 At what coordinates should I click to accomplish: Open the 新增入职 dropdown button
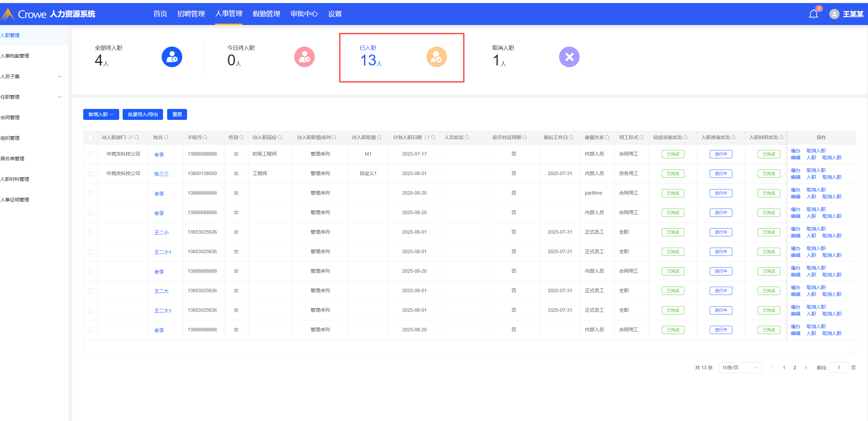[x=101, y=114]
